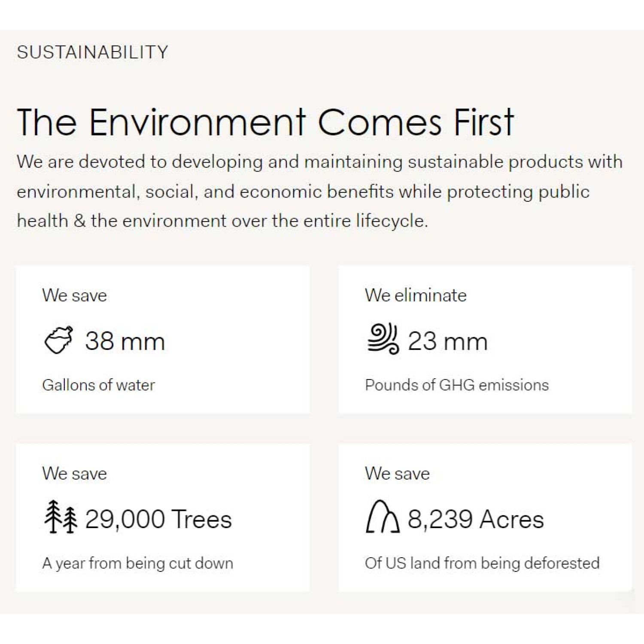Select the SUSTAINABILITY section label

(92, 52)
